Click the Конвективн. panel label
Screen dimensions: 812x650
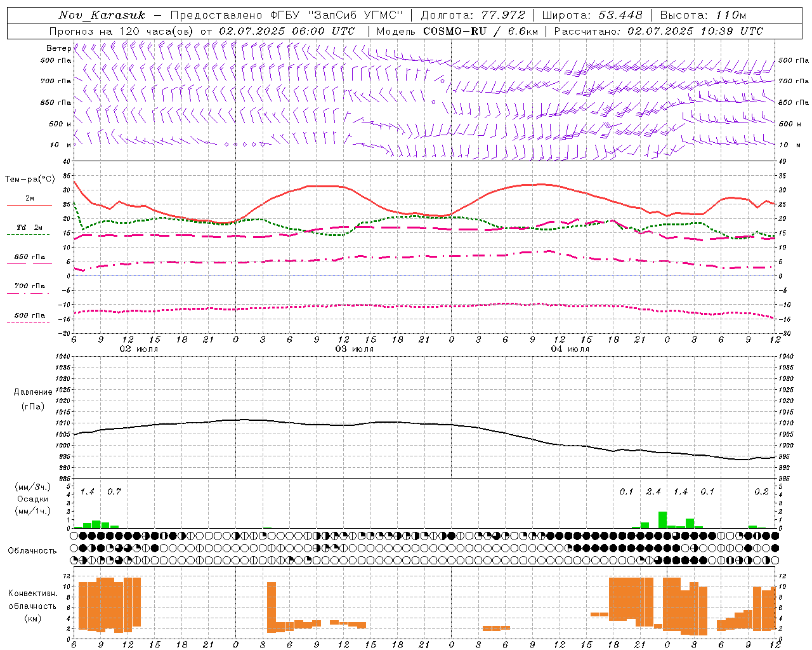(32, 594)
